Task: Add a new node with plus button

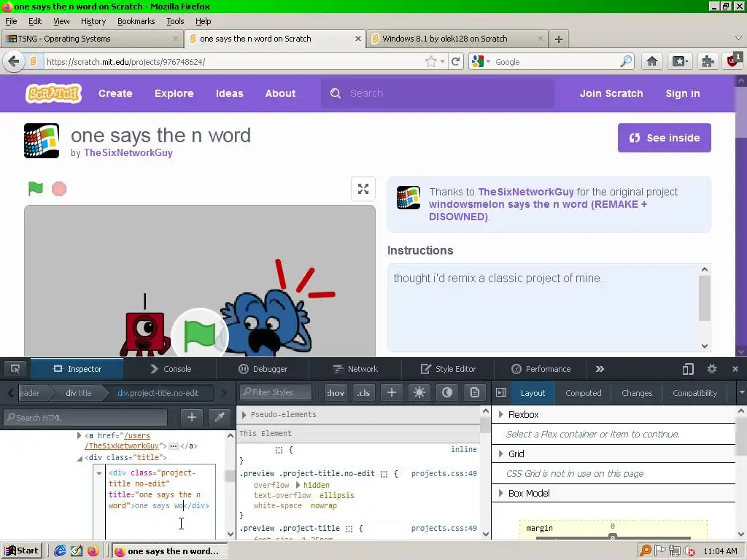Action: coord(192,418)
